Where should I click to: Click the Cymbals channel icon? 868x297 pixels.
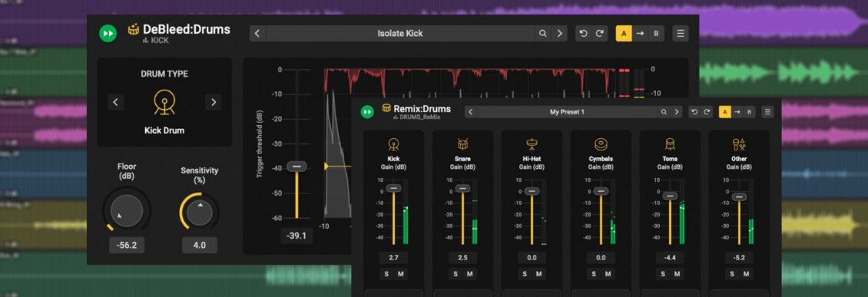(601, 144)
